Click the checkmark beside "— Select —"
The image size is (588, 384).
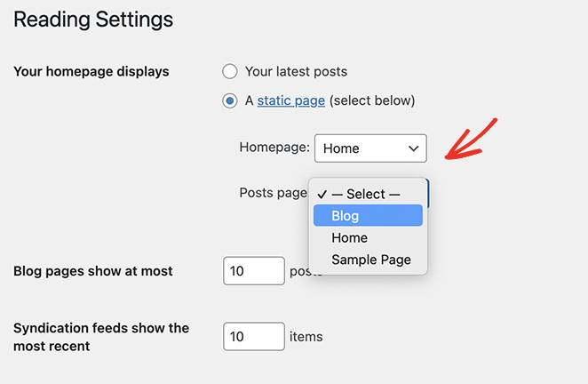click(322, 194)
